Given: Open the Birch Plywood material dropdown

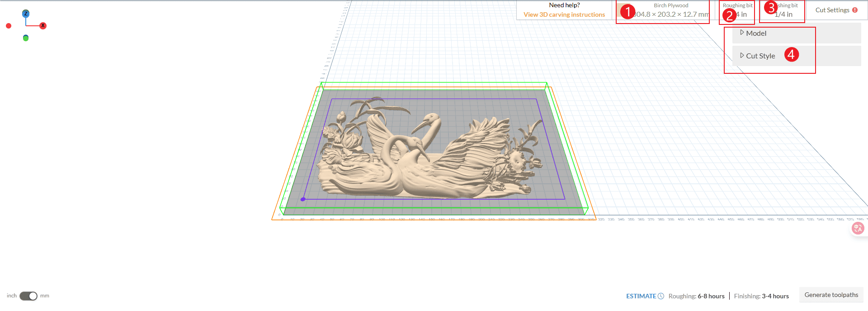Looking at the screenshot, I should click(x=671, y=10).
